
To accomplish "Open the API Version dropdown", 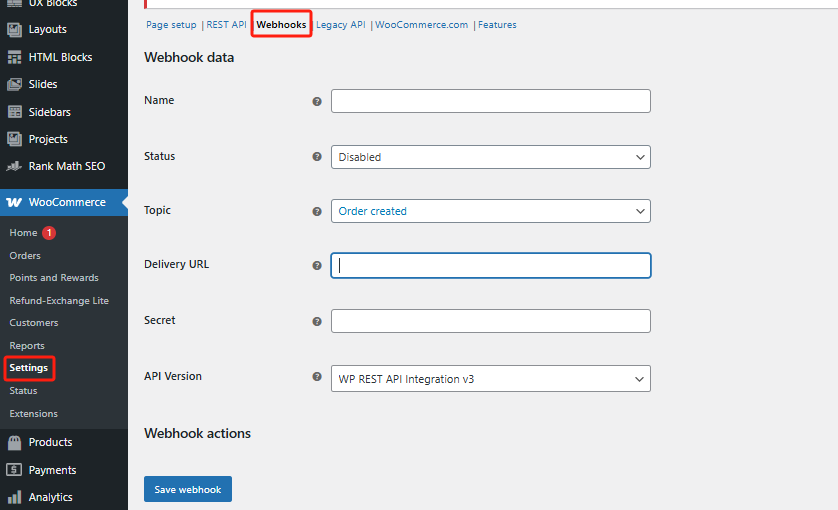I will 490,378.
